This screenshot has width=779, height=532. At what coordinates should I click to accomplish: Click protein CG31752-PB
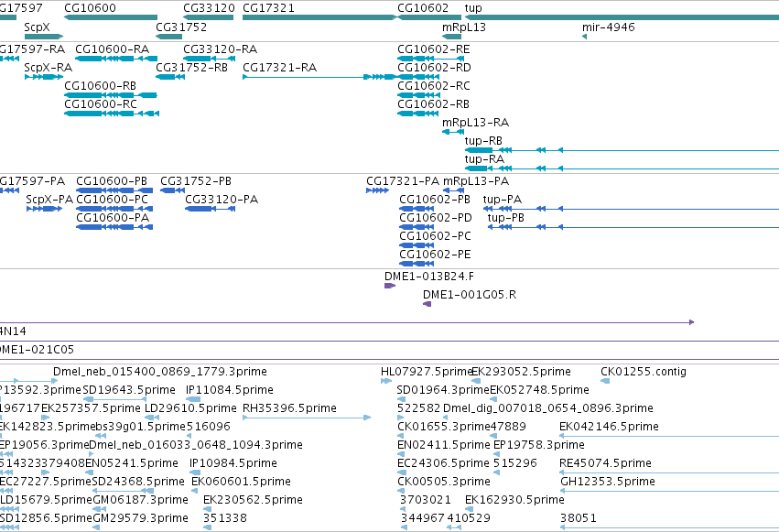tap(196, 181)
